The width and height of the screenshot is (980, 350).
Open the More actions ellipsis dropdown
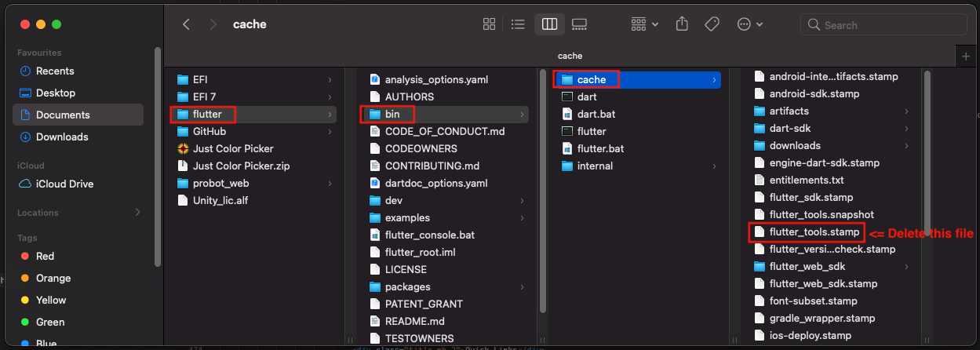click(x=750, y=24)
